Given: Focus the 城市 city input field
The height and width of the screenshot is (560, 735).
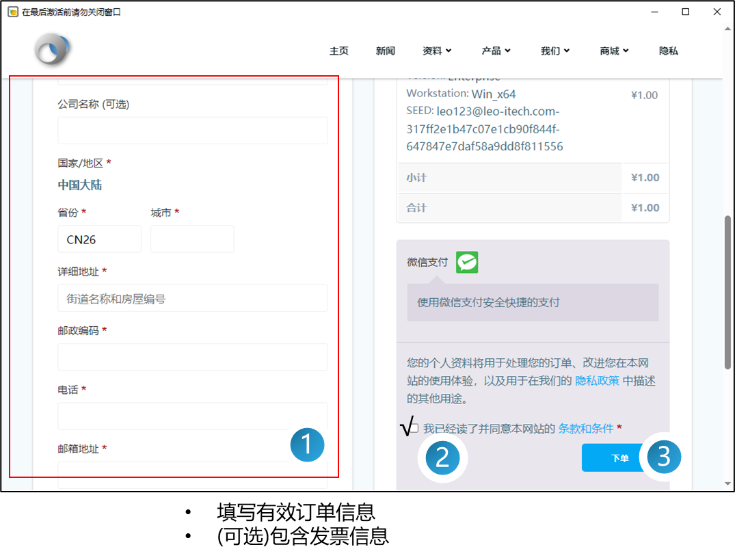Looking at the screenshot, I should coord(192,239).
